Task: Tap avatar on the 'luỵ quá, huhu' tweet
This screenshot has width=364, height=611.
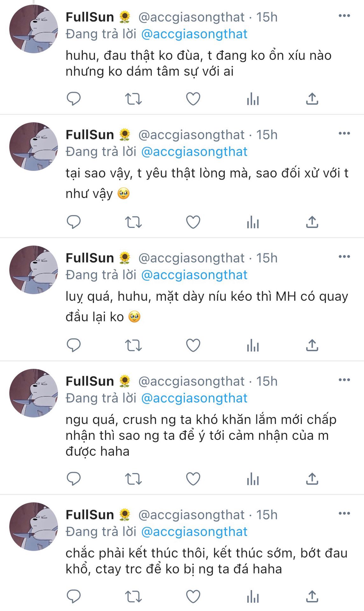Action: point(34,270)
